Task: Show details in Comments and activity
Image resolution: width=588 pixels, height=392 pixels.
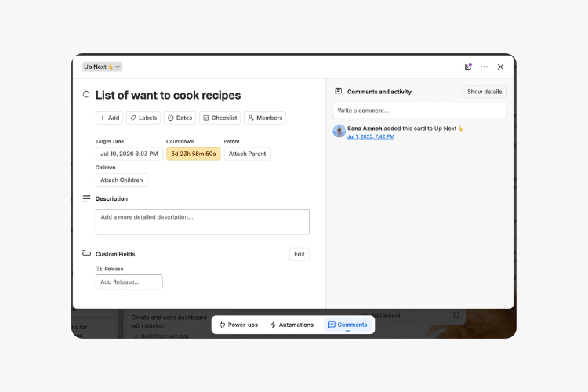Action: point(485,92)
